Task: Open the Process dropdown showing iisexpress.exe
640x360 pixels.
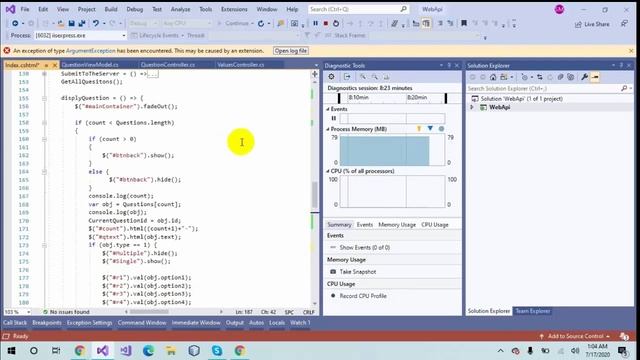Action: point(80,36)
